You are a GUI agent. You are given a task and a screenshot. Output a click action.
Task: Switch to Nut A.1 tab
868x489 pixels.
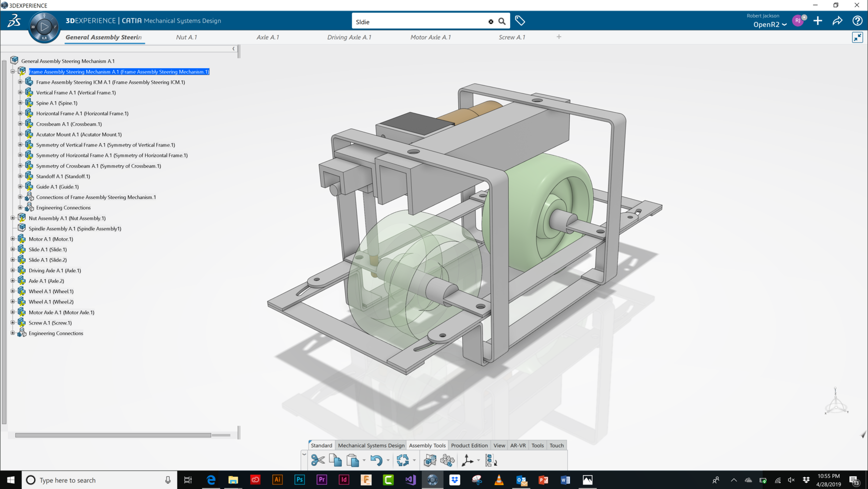[x=186, y=37]
